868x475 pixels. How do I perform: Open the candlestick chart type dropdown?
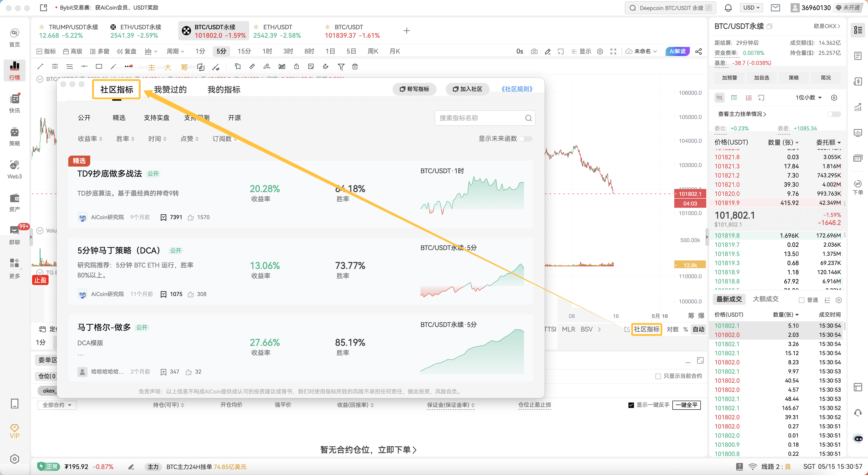coord(151,51)
